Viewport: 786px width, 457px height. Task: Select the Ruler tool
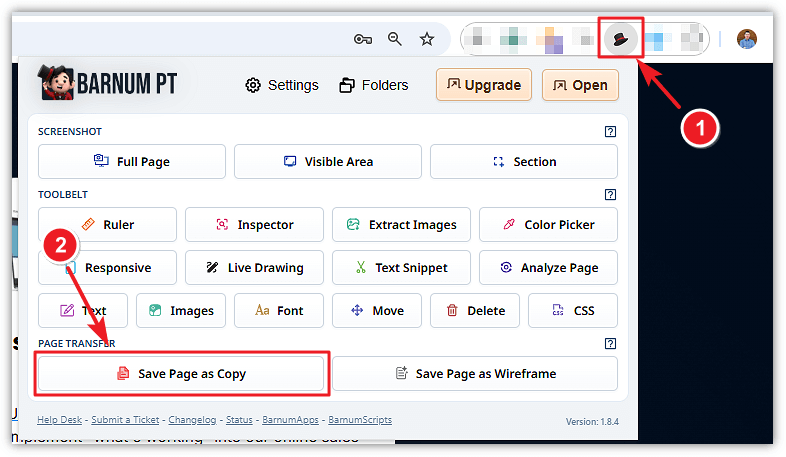pyautogui.click(x=107, y=224)
